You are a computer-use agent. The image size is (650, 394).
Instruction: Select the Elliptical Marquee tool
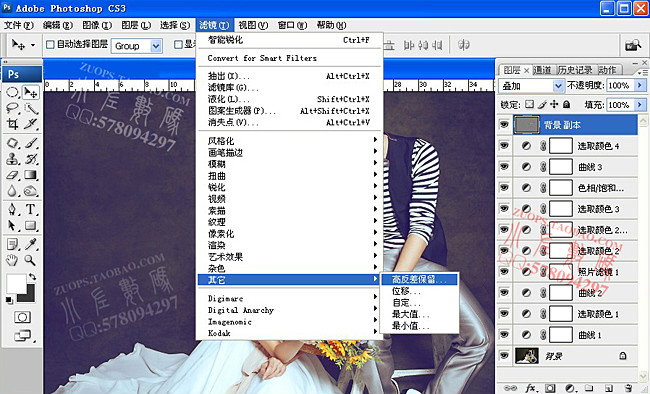(x=12, y=92)
